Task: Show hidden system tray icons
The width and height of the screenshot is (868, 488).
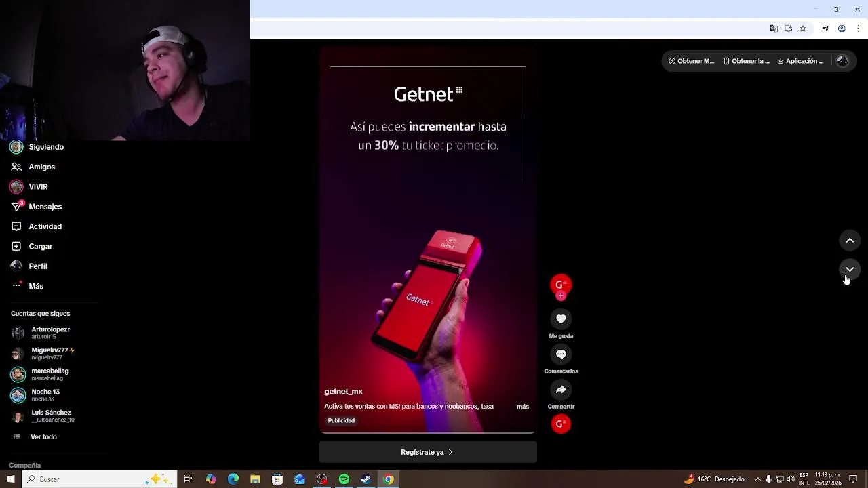Action: click(758, 479)
